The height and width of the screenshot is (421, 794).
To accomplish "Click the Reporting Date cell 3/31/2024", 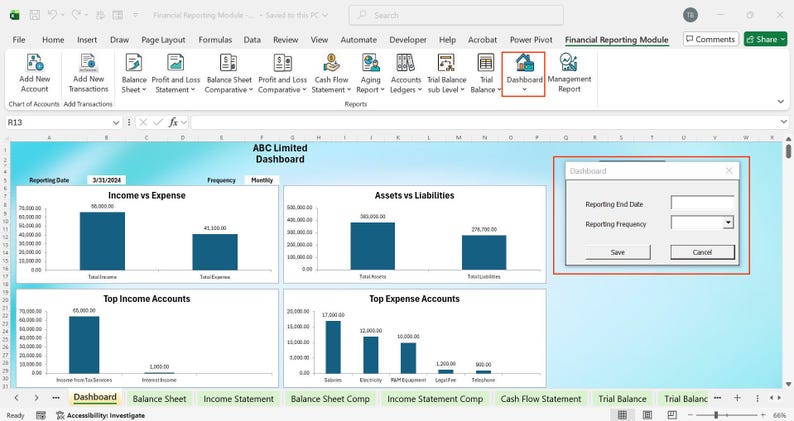I will point(106,180).
